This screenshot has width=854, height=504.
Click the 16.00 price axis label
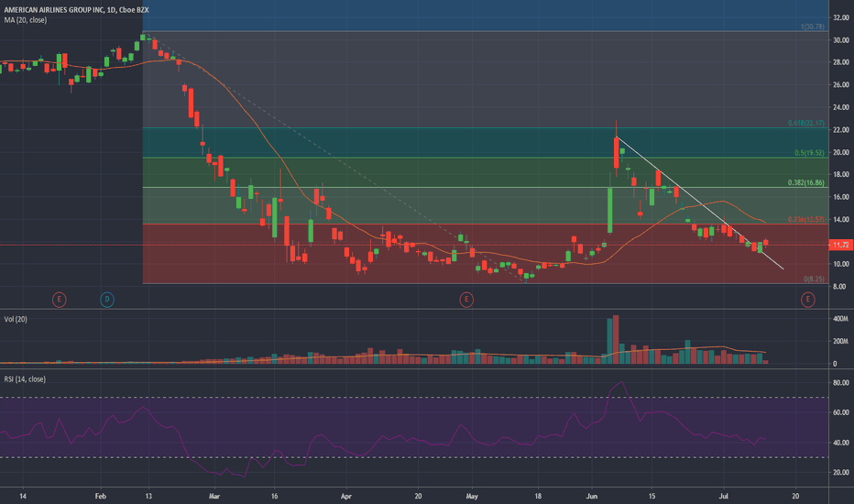coord(841,197)
